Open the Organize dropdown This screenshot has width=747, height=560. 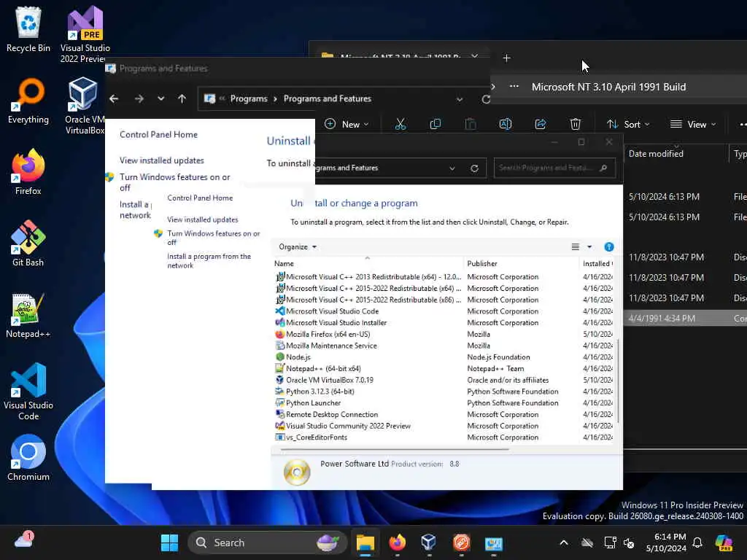tap(298, 246)
